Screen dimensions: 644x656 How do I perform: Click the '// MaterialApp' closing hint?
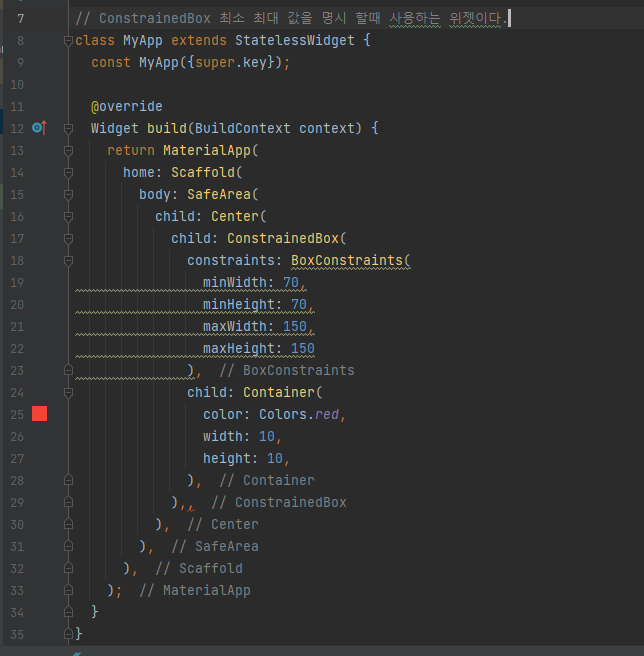[x=195, y=590]
